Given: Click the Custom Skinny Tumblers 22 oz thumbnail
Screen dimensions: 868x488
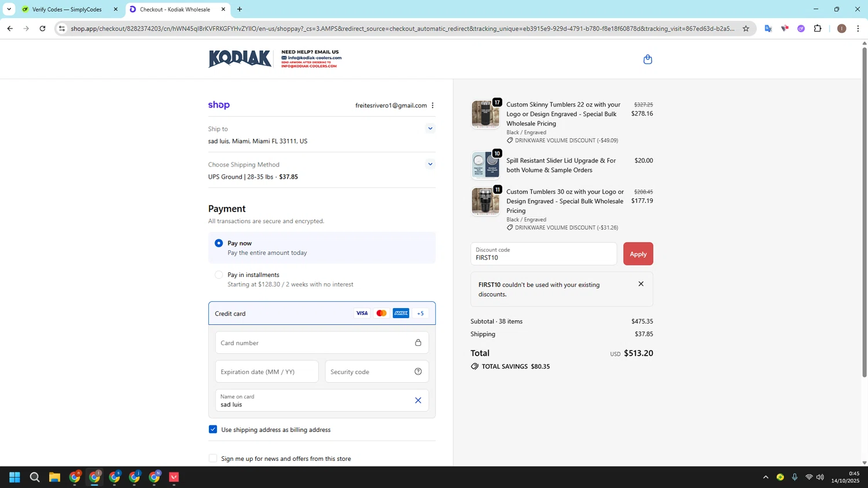Looking at the screenshot, I should click(486, 114).
